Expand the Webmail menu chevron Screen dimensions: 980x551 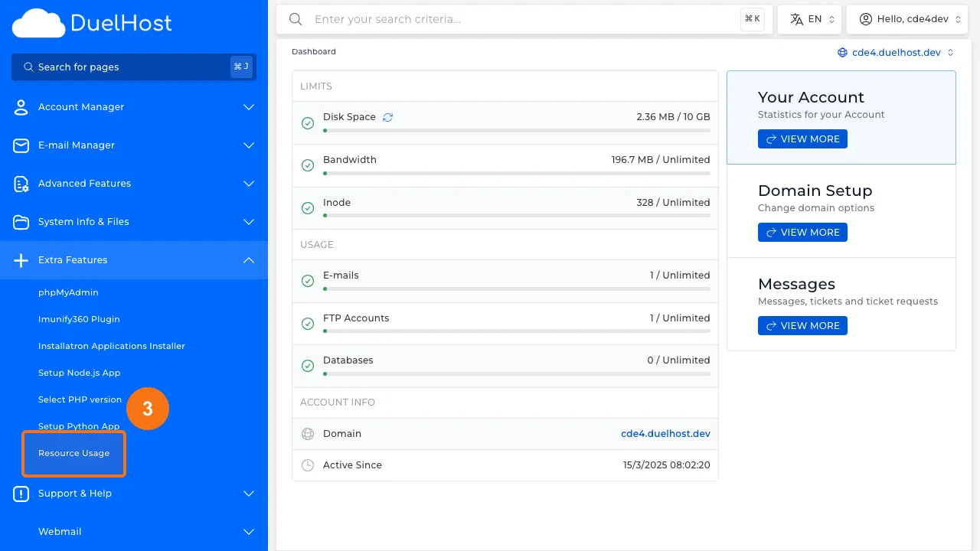(249, 532)
